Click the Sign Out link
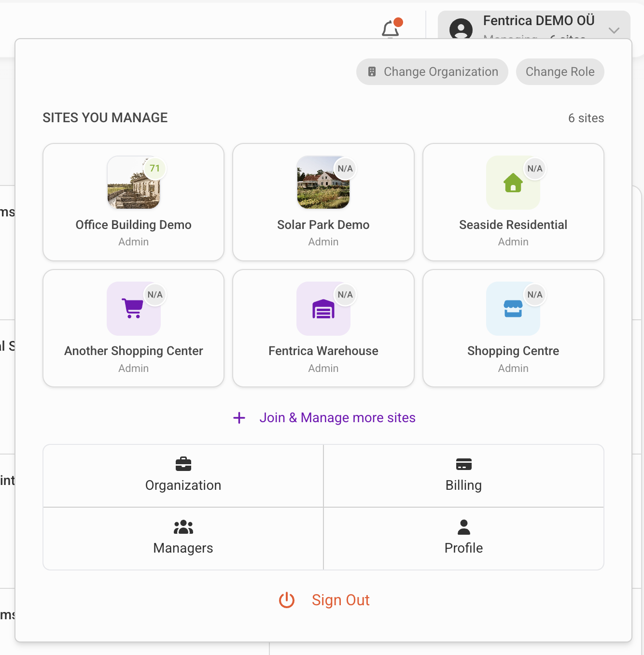644x655 pixels. tap(340, 600)
